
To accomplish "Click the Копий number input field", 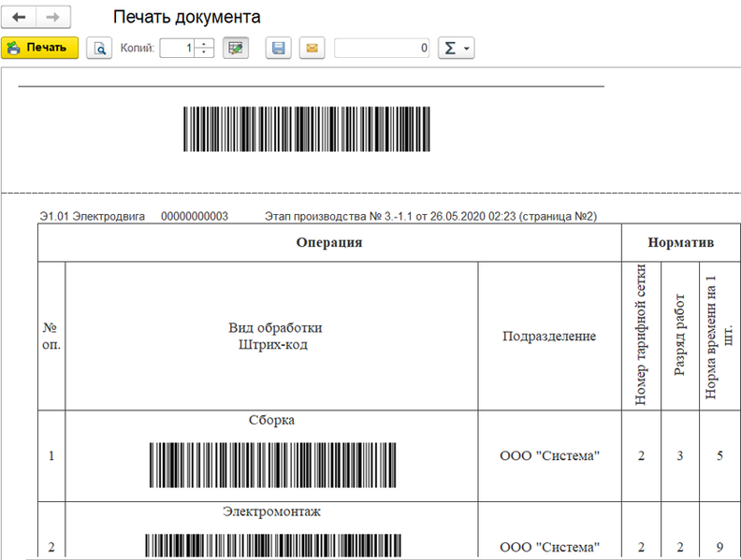I will (178, 48).
